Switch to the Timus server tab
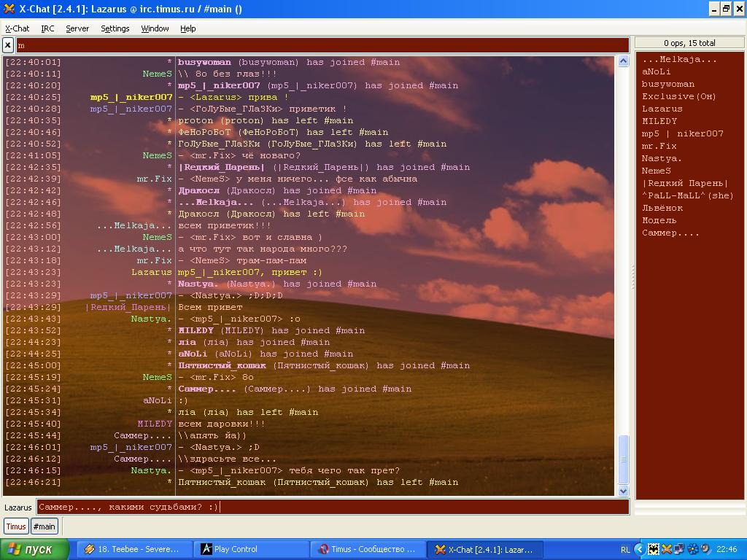 [16, 526]
